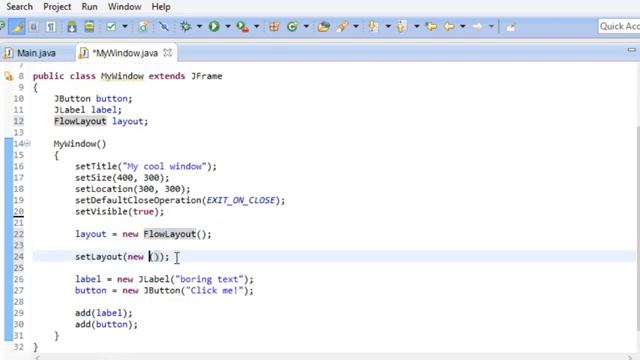The width and height of the screenshot is (640, 360).
Task: Click on EXIT_ON_CLOSE constant
Action: coord(241,200)
